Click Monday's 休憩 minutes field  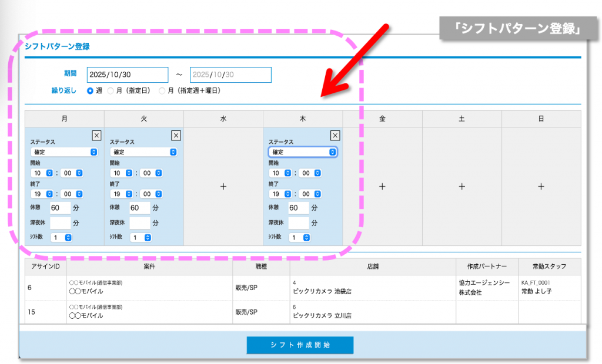[59, 208]
